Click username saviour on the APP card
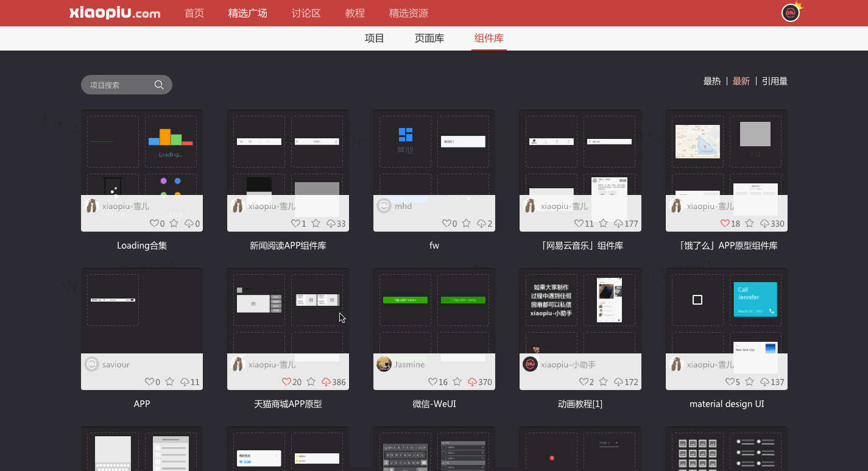868x471 pixels. click(116, 364)
